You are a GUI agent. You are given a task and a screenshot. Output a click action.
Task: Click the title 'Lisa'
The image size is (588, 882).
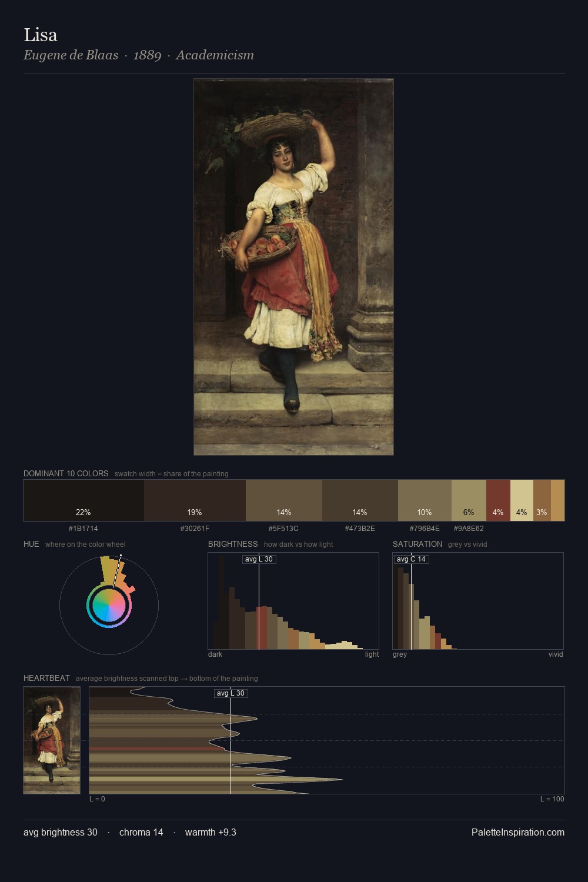pyautogui.click(x=41, y=35)
